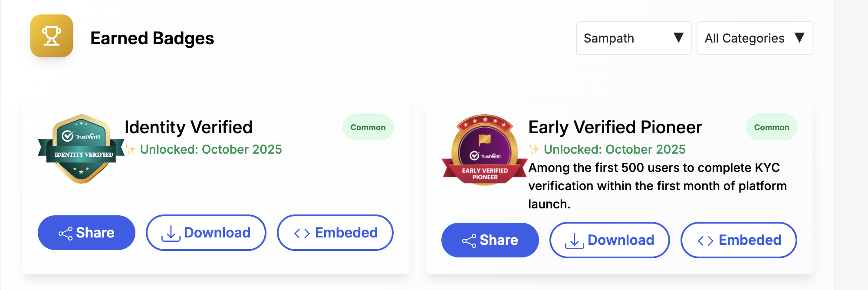
Task: Click the download arrow icon on Pioneer's Download button
Action: pyautogui.click(x=574, y=240)
